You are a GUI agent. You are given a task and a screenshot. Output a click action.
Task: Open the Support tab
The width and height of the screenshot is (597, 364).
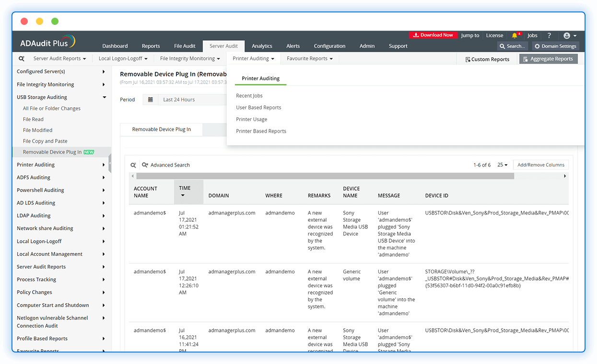click(x=398, y=46)
